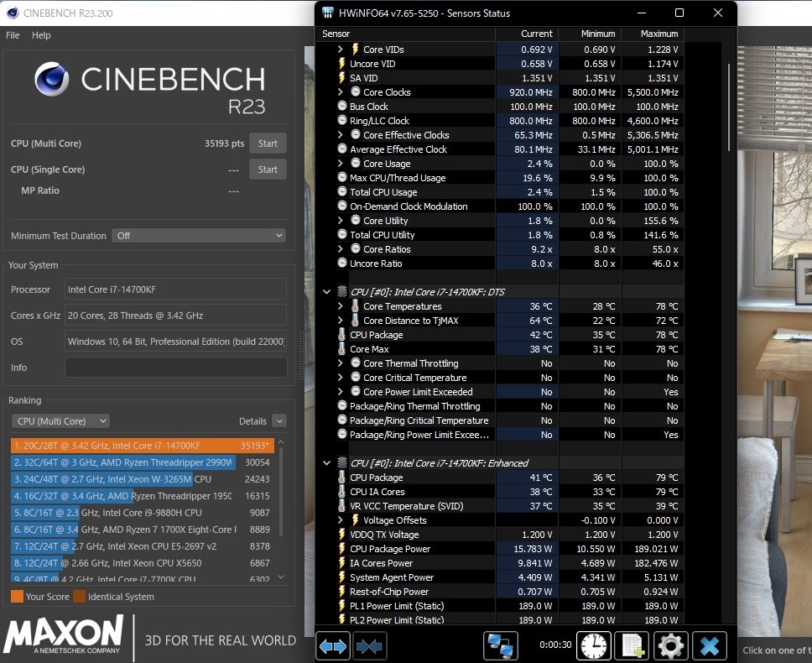
Task: Open the Help menu
Action: click(x=40, y=35)
